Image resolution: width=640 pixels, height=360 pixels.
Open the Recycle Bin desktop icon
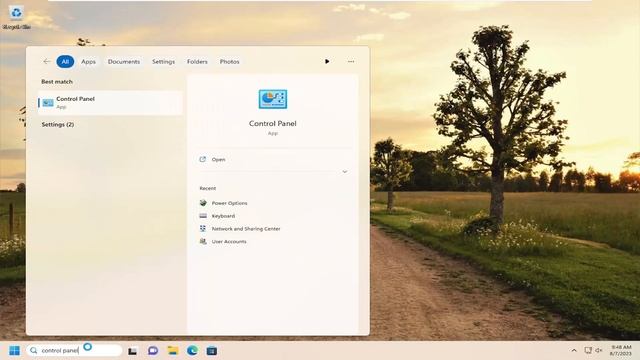(x=16, y=18)
